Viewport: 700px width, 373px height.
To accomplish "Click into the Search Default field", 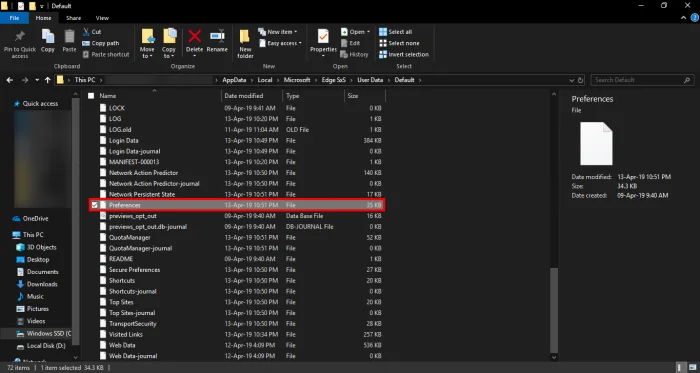I will coord(642,80).
